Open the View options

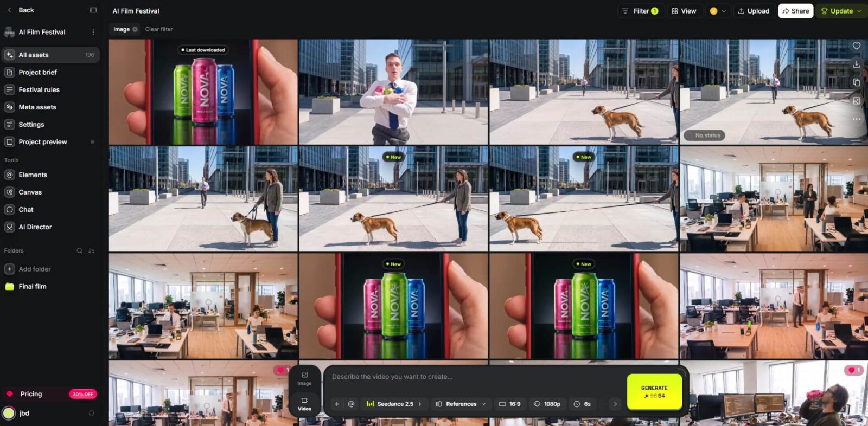pos(684,11)
